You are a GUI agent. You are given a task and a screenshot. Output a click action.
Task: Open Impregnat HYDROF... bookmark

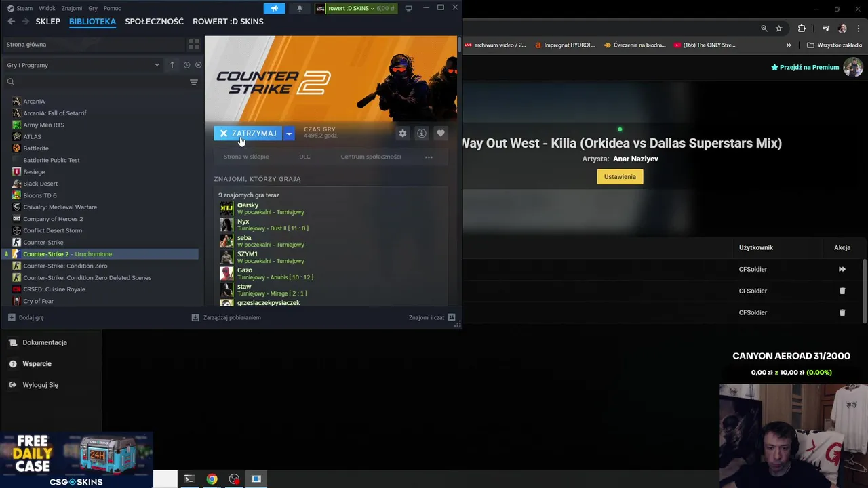click(x=565, y=45)
